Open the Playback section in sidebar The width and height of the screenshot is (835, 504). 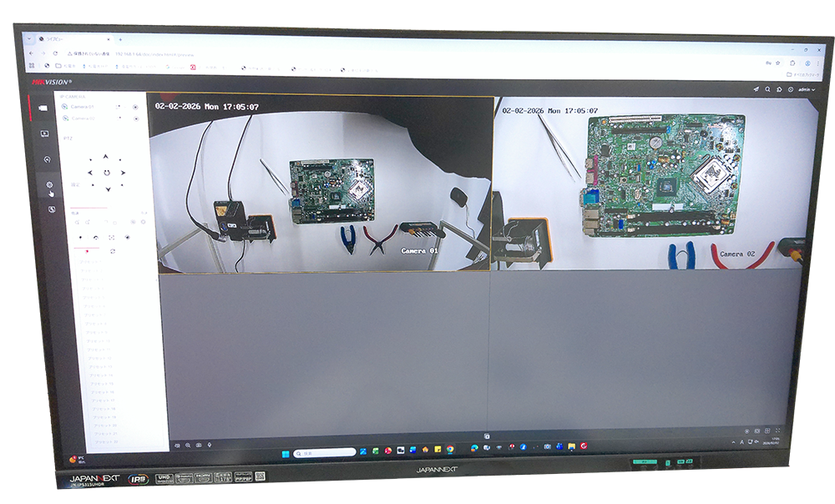pyautogui.click(x=45, y=133)
